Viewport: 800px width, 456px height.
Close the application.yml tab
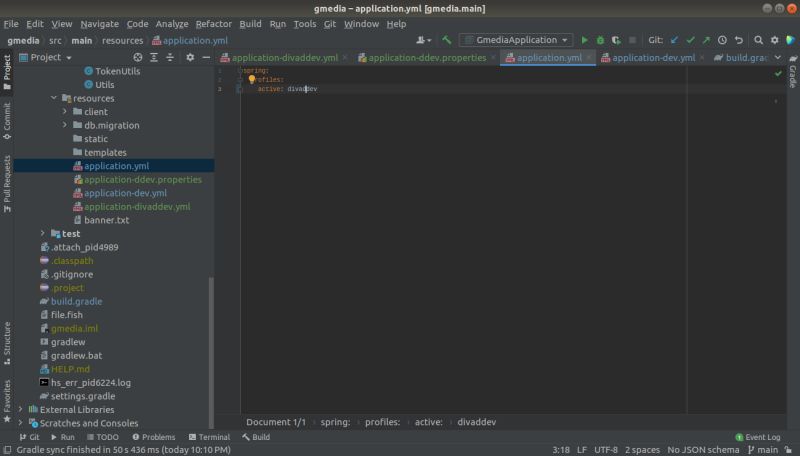(589, 58)
